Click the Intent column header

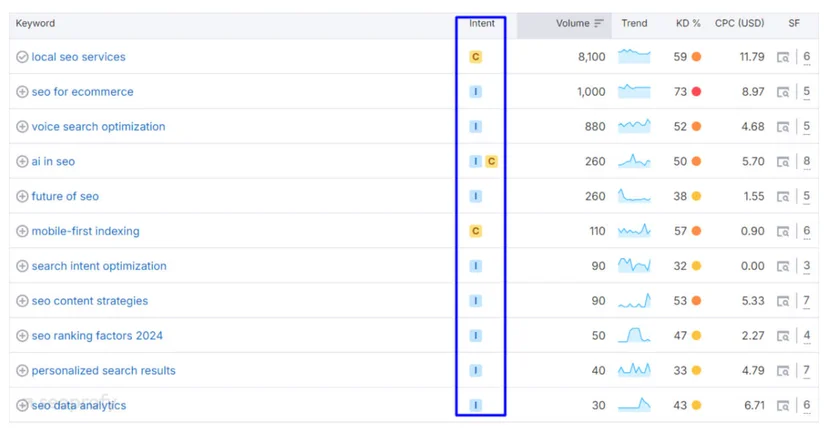(482, 23)
